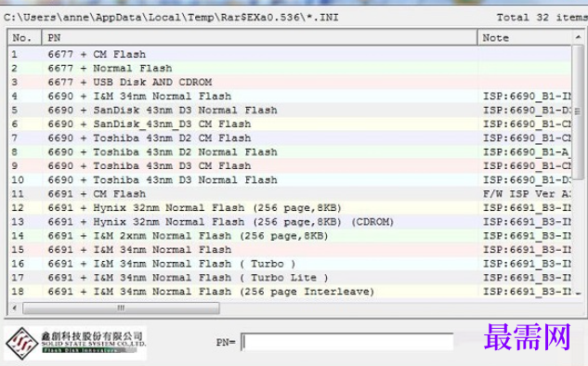
Task: Select I&M 34nm Normal Flash (256 page Interleave)
Action: [290, 292]
